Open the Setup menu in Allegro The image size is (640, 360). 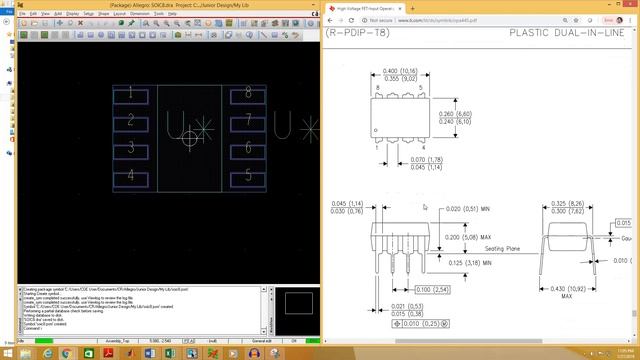[88, 14]
